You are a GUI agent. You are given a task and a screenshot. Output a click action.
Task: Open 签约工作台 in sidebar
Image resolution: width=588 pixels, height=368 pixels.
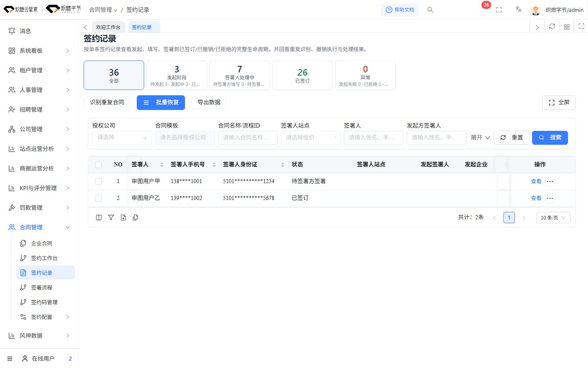(46, 258)
